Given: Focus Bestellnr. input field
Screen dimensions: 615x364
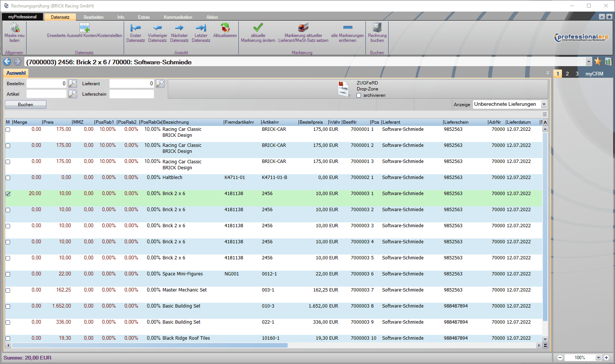Looking at the screenshot, I should pos(46,83).
